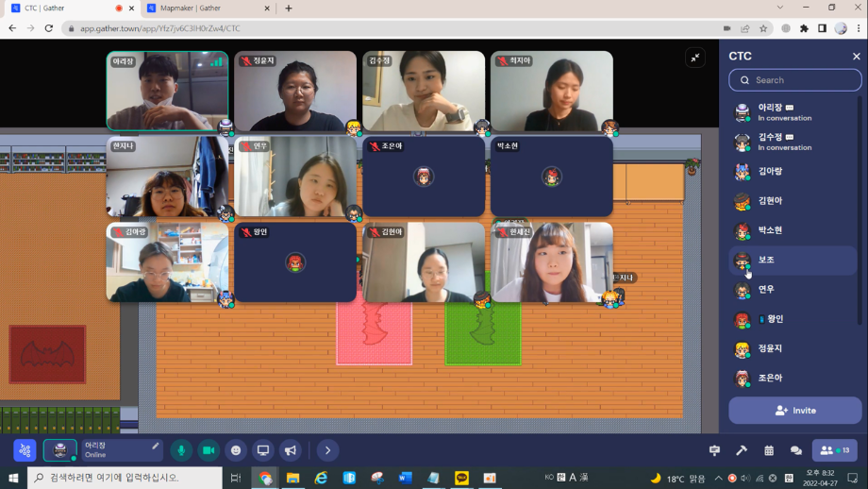This screenshot has width=868, height=489.
Task: Expand the toolbar with right chevron
Action: click(327, 450)
